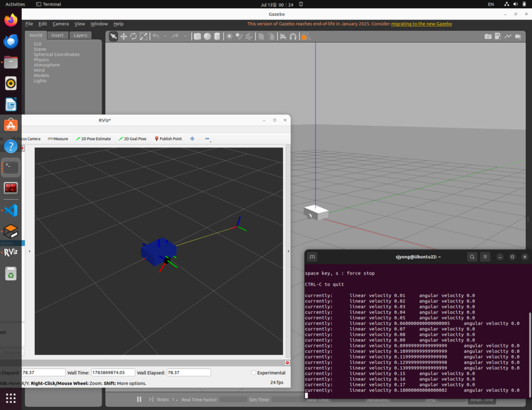The image size is (532, 410).
Task: Select Wind in the World tree
Action: tap(39, 70)
